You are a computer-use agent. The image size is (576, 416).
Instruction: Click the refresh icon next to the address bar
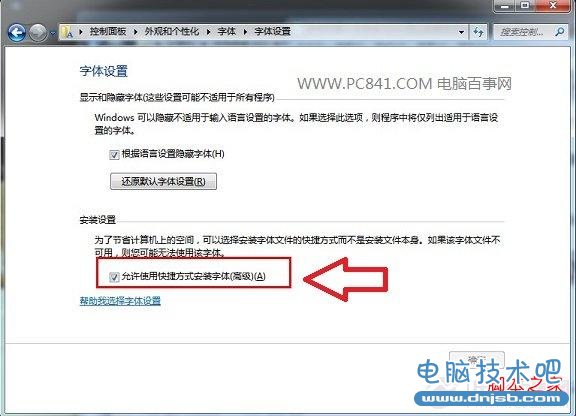click(x=478, y=32)
